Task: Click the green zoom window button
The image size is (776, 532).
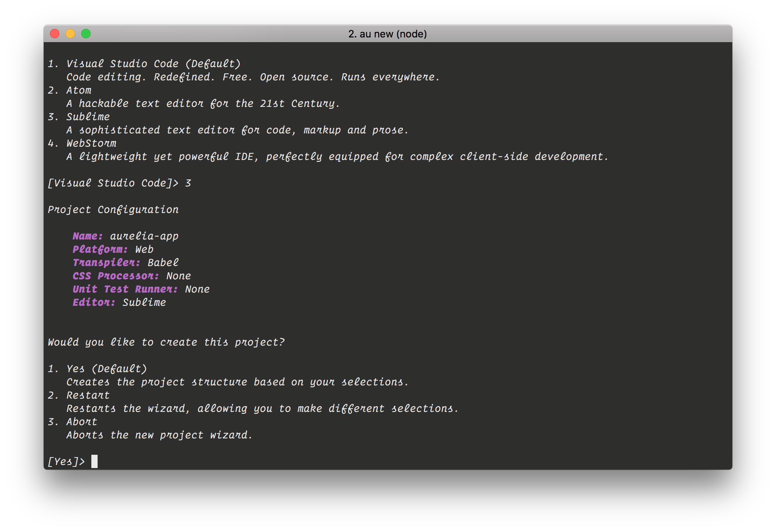Action: tap(86, 34)
